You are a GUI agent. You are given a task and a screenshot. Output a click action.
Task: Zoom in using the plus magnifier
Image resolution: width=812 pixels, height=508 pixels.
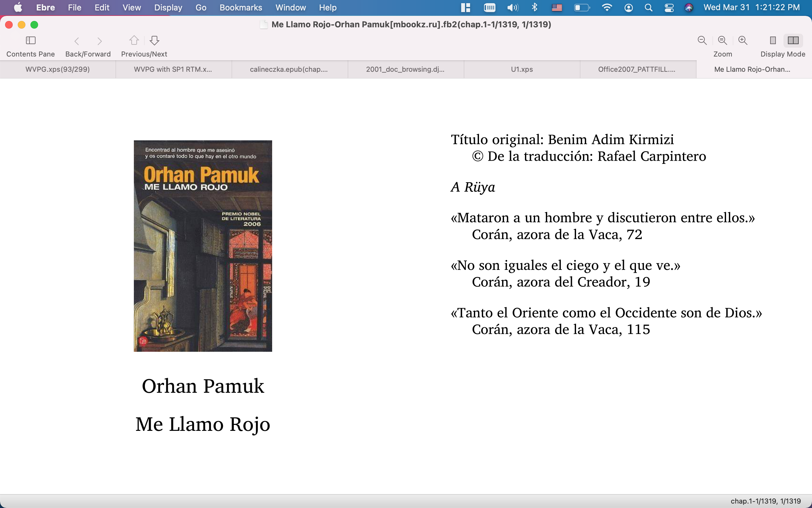(743, 41)
